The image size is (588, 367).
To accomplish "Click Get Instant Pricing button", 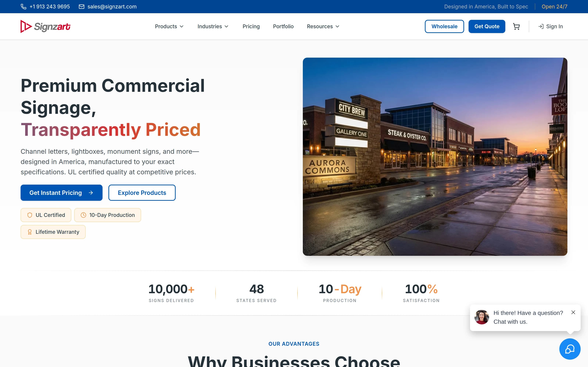I will pos(62,193).
